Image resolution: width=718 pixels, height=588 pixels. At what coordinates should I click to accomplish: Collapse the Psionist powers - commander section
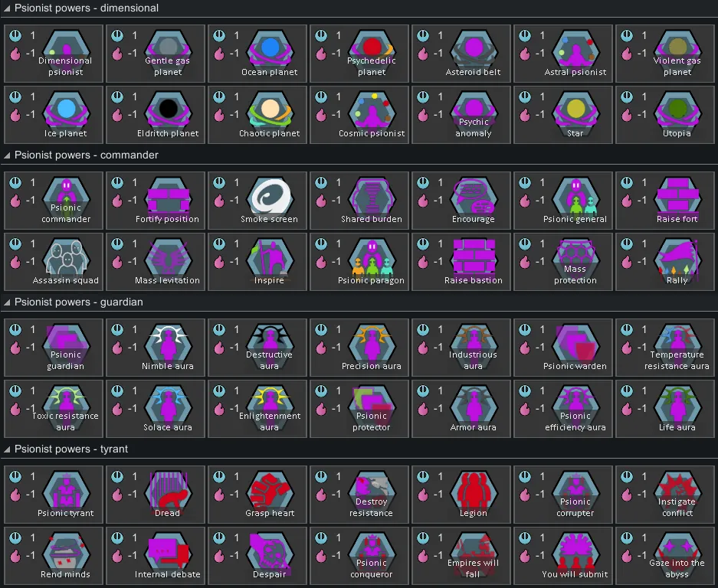(8, 155)
